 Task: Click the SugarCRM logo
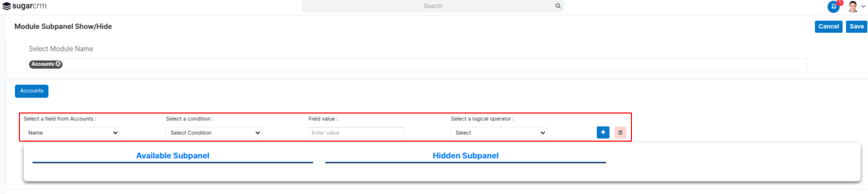pos(25,6)
